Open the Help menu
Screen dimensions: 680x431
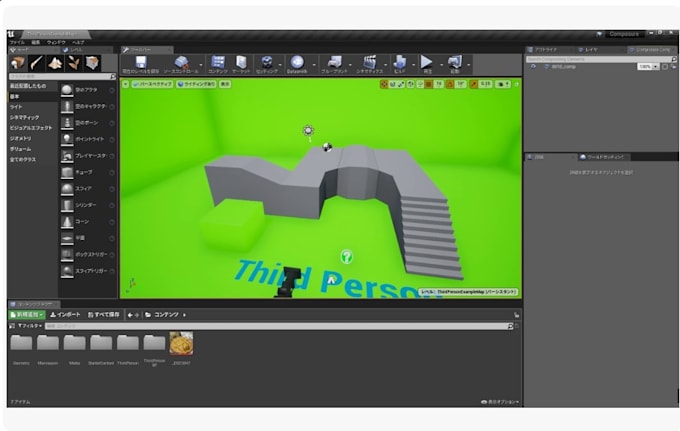(x=78, y=42)
